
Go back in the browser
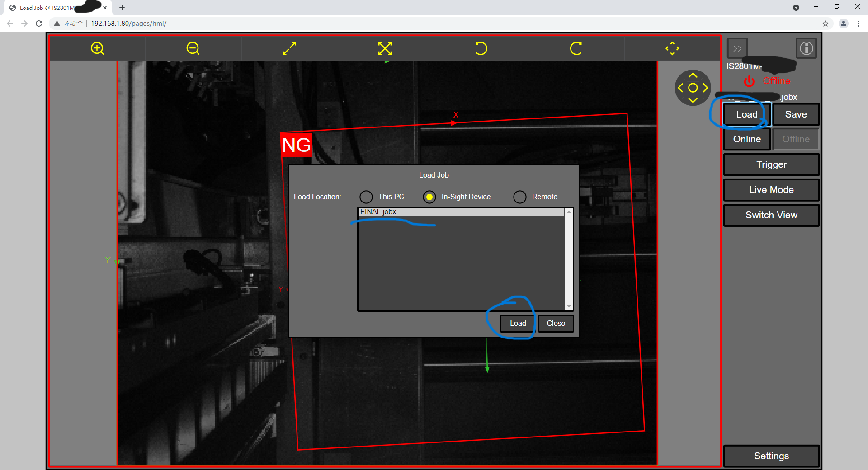pos(10,23)
